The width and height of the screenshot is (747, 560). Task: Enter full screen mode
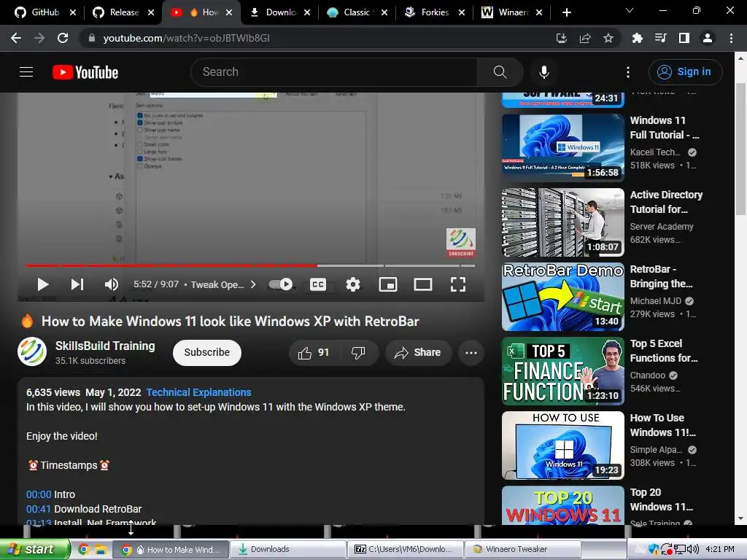[458, 284]
